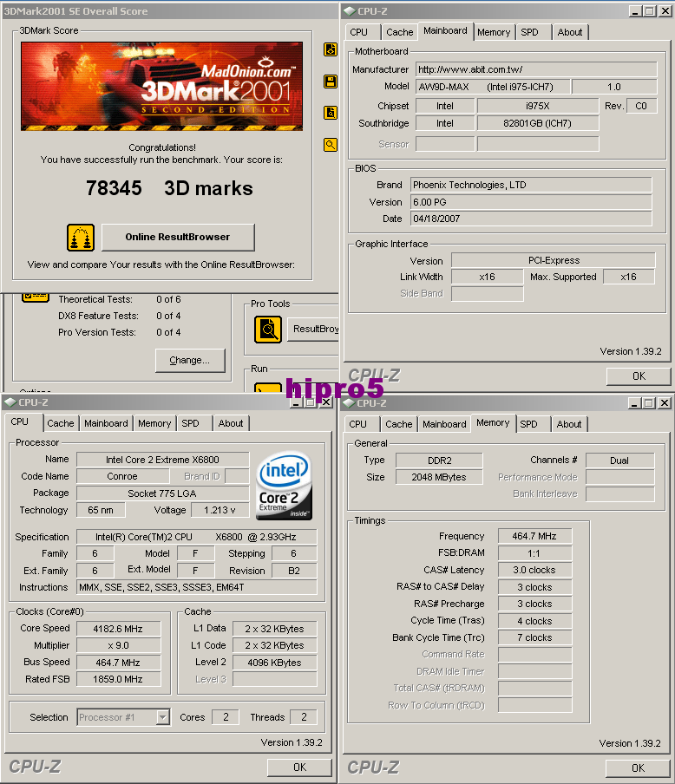
Task: Open About tab in Memory window
Action: click(569, 424)
